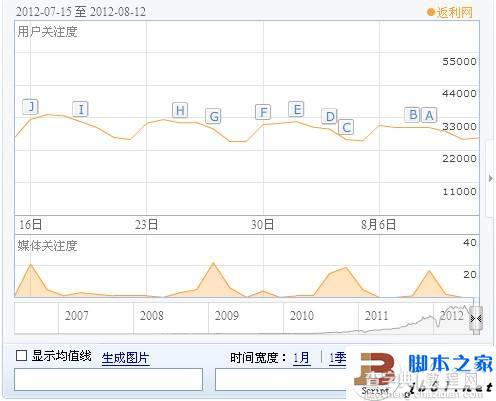Select year 2009 on the overview timeline
Screen dimensions: 496x401
pyautogui.click(x=227, y=315)
